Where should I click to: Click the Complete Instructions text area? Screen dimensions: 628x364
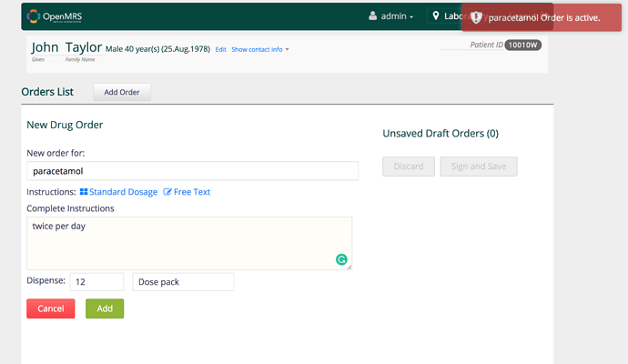coord(189,243)
